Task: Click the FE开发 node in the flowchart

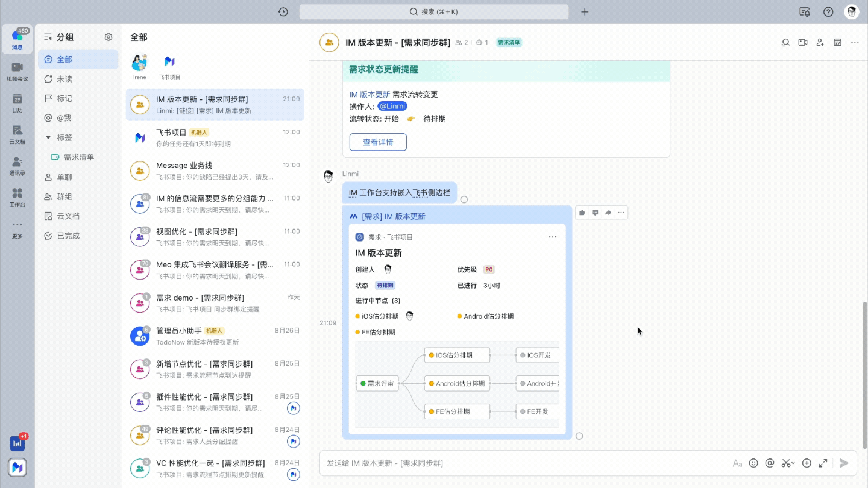Action: click(x=537, y=412)
